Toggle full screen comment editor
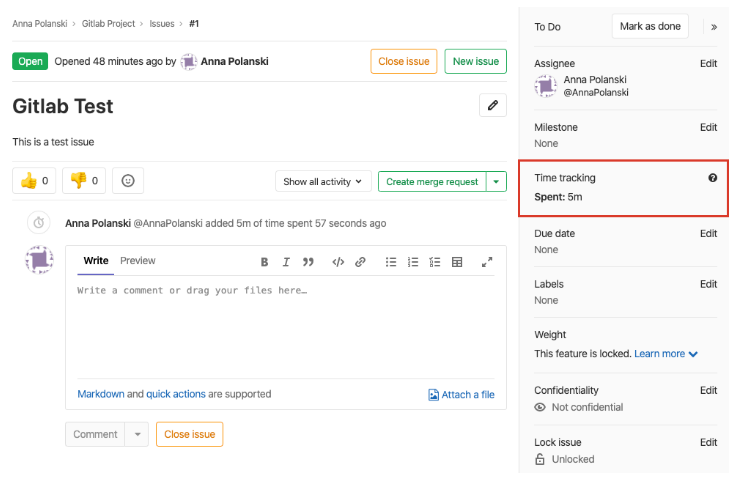 point(487,262)
